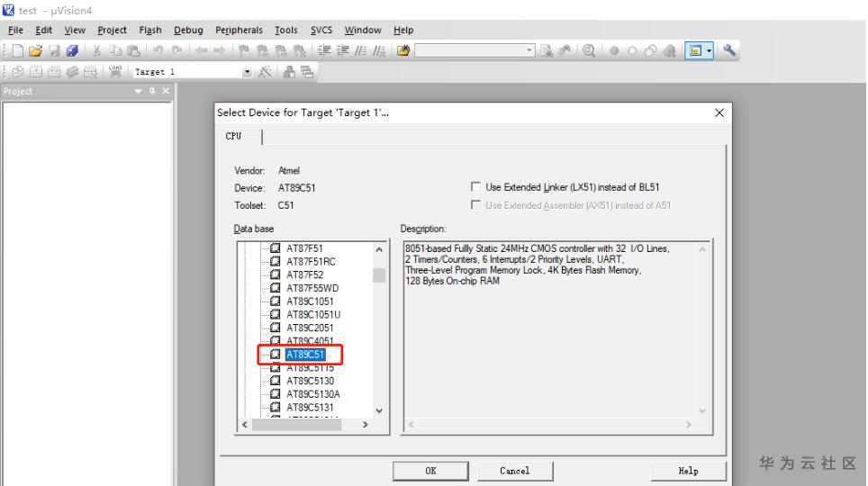Screen dimensions: 868x486
Task: Click the device list scroll-up arrow
Action: pyautogui.click(x=379, y=249)
